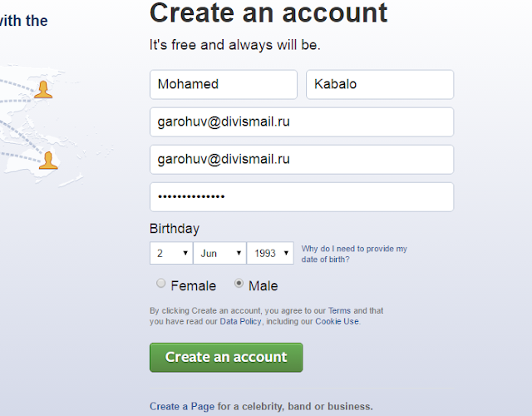
Task: Select the email confirmation field
Action: [x=301, y=159]
